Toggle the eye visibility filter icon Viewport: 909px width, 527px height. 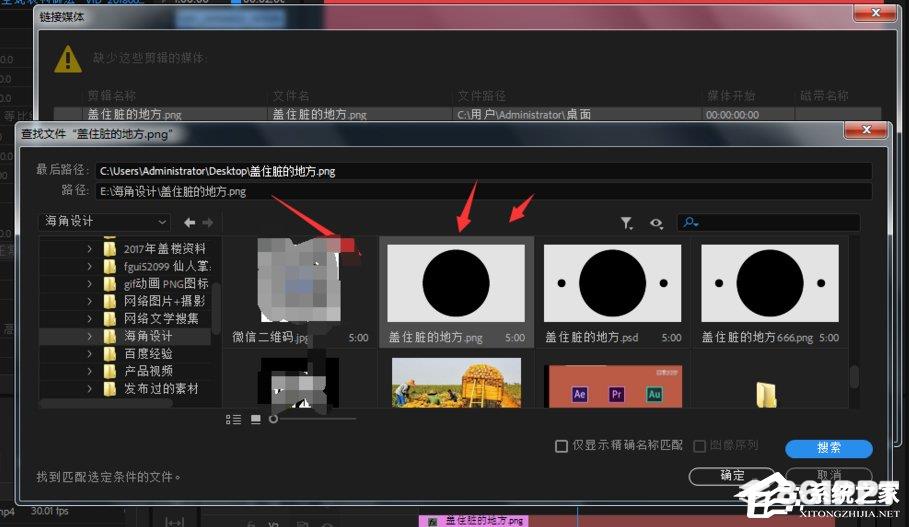point(656,223)
